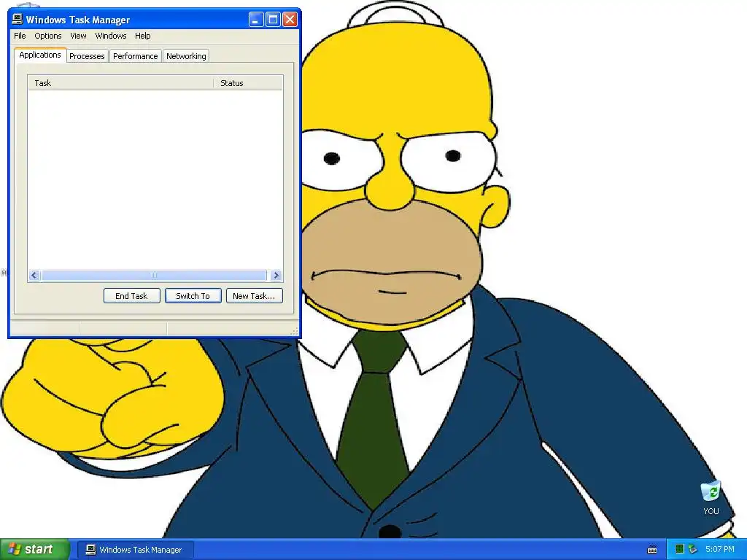Select the YOU recycle bin desktop icon
This screenshot has width=747, height=560.
(x=711, y=498)
